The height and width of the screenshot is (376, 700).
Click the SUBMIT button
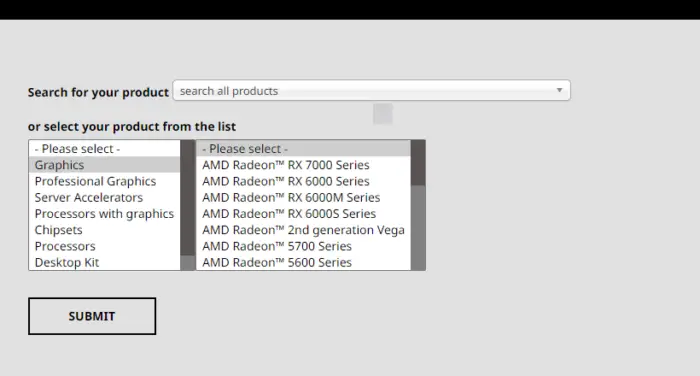pyautogui.click(x=92, y=316)
